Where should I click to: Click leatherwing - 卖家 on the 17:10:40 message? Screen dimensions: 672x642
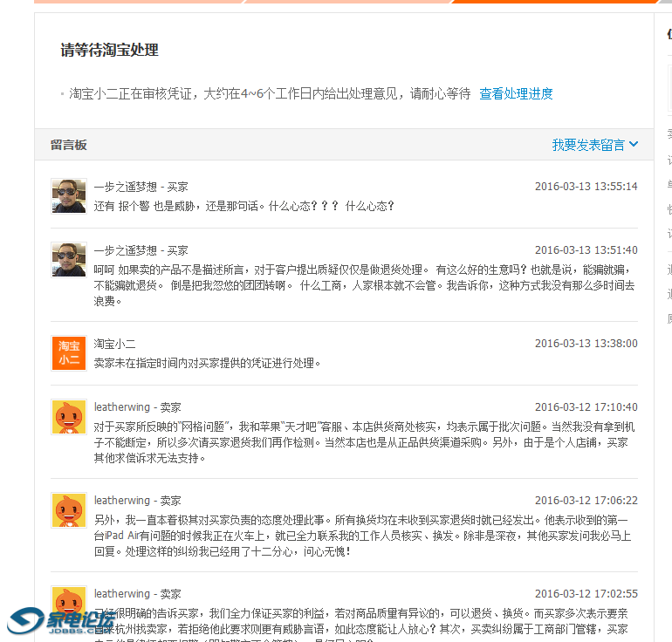[x=138, y=407]
